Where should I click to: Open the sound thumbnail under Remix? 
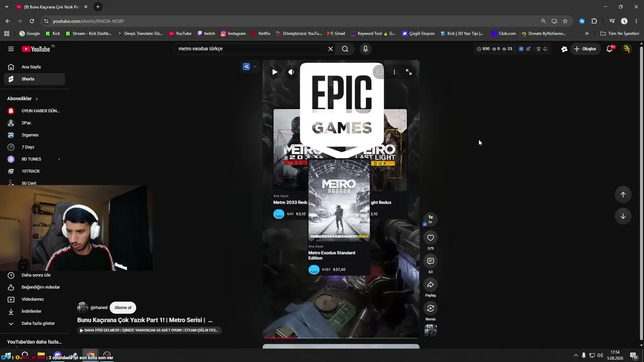[x=430, y=330]
